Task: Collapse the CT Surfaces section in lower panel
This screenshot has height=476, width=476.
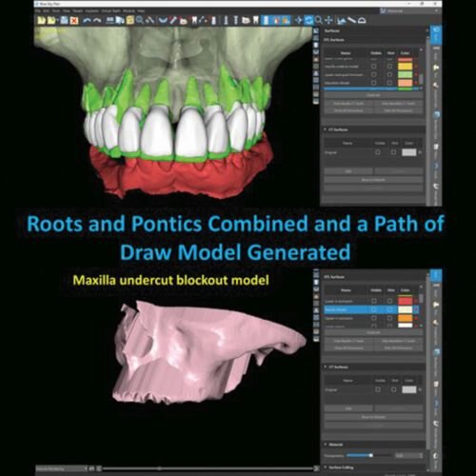Action: point(326,367)
